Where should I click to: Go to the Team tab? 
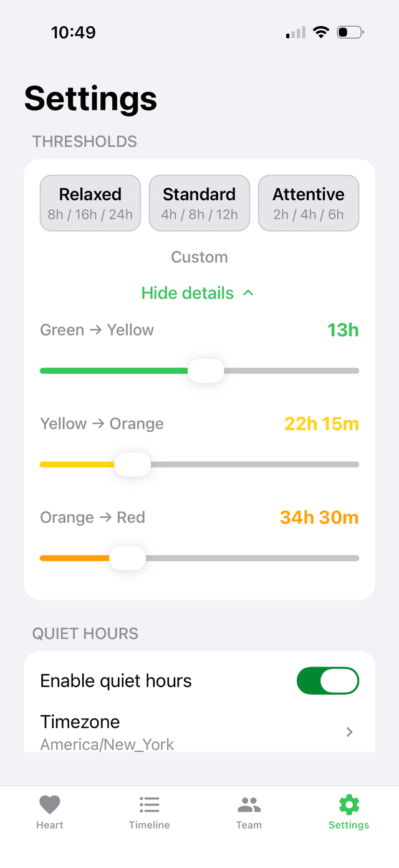click(249, 811)
